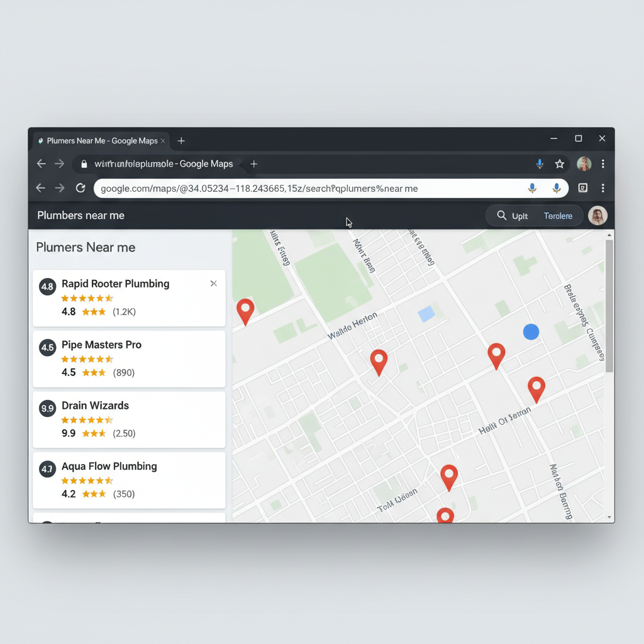This screenshot has width=644, height=644.
Task: Click the Plumers Near me results heading
Action: 86,247
